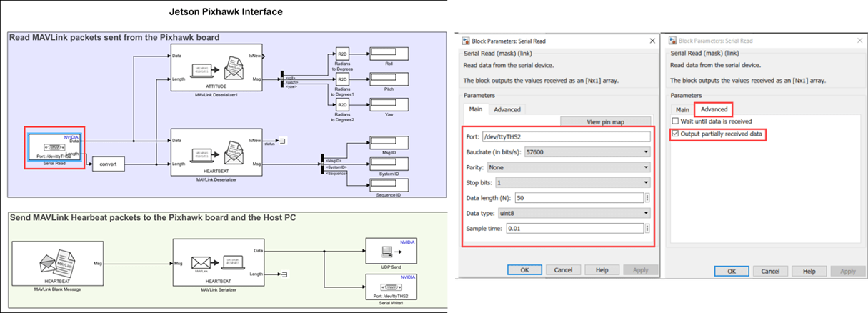
Task: Select the Radians to Degrees1 R2D block
Action: 341,79
